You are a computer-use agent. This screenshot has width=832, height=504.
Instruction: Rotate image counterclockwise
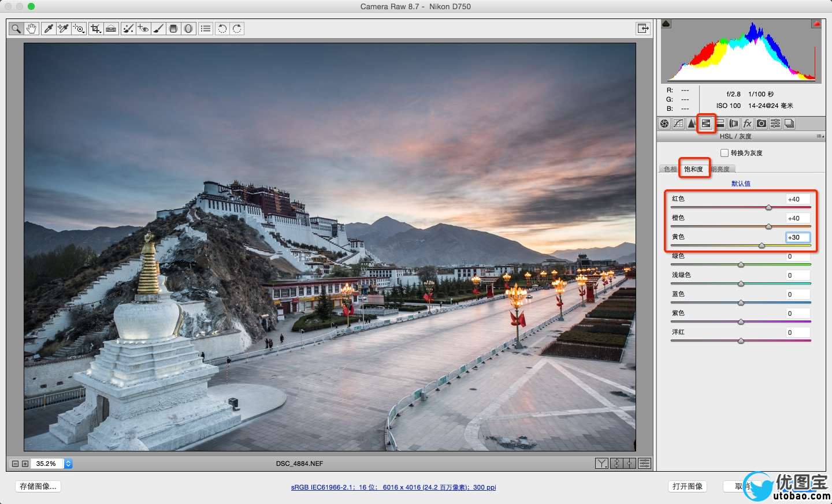[x=222, y=28]
